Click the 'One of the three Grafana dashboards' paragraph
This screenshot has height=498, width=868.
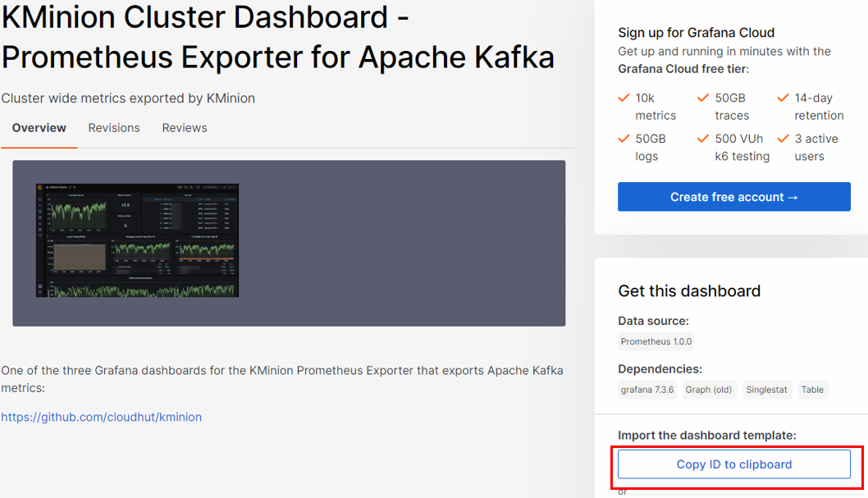tap(282, 379)
